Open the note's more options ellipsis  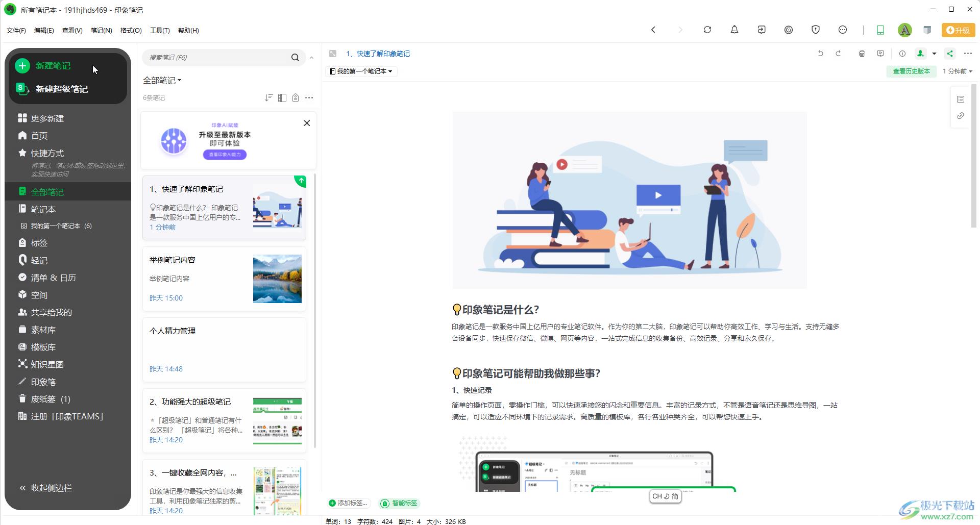tap(967, 54)
